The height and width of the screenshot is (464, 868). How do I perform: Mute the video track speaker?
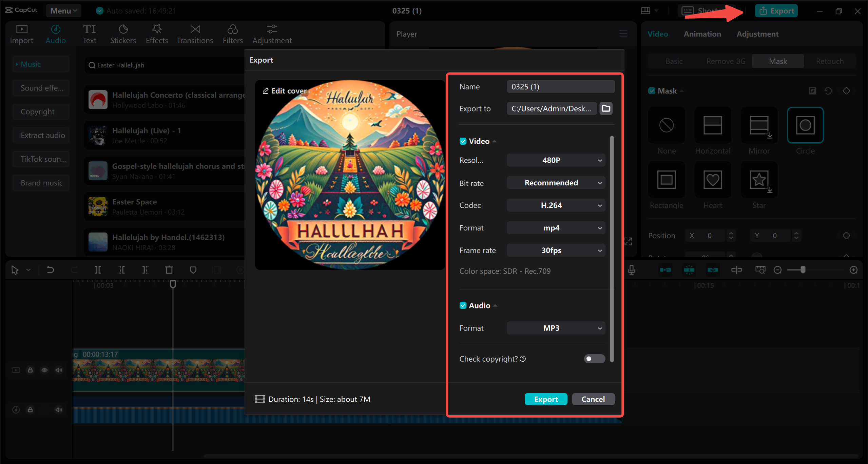coord(59,370)
